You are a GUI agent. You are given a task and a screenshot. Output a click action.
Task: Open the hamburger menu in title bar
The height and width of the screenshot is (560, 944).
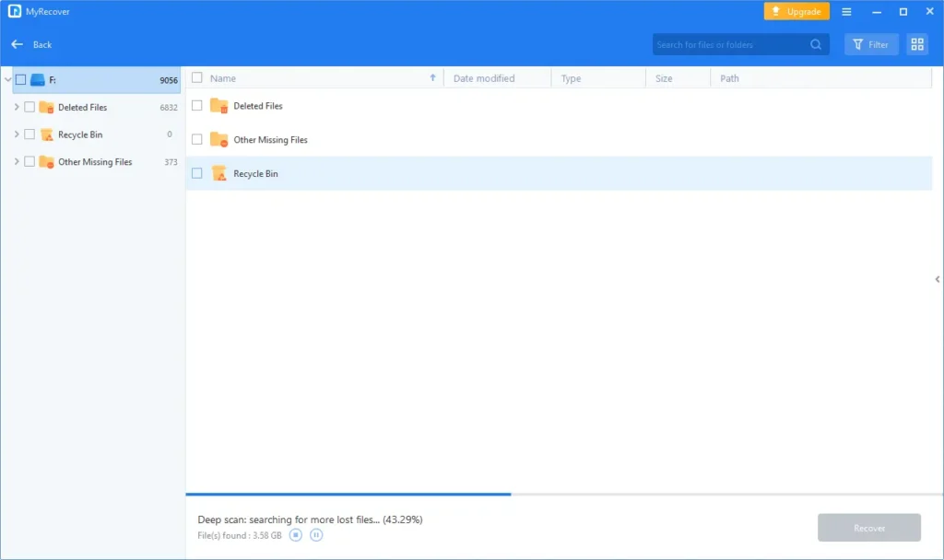click(846, 12)
